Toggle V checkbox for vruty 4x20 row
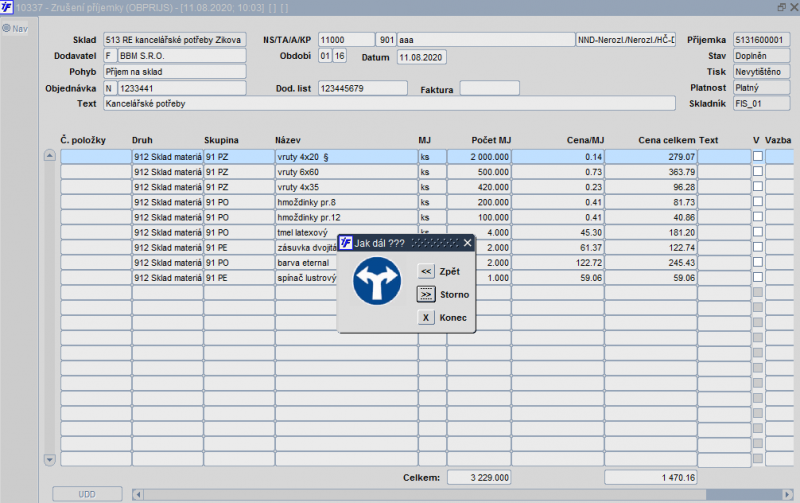The height and width of the screenshot is (503, 800). 758,157
